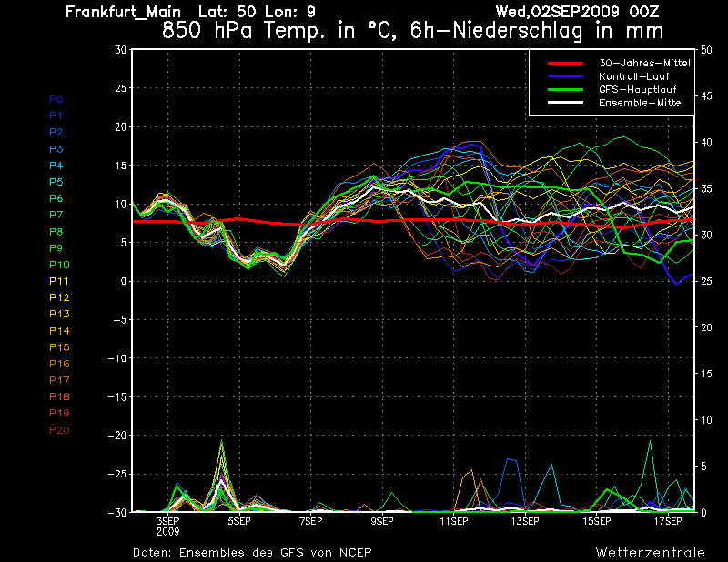Click the 11SEP date tick label
Image resolution: width=728 pixels, height=562 pixels.
tap(453, 522)
